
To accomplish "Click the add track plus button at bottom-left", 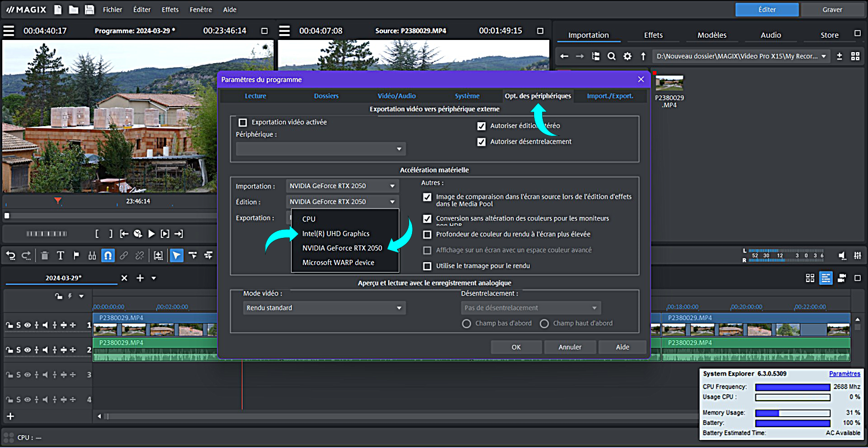I will point(10,416).
